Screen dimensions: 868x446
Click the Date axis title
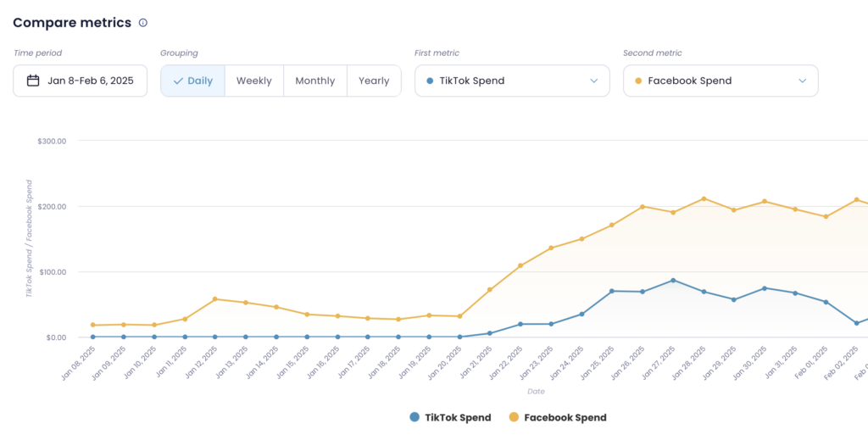[x=536, y=392]
